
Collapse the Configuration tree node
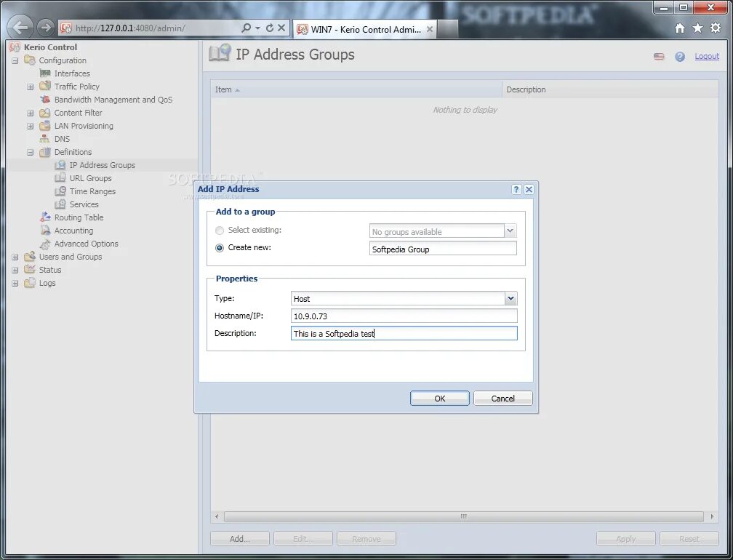click(x=15, y=60)
